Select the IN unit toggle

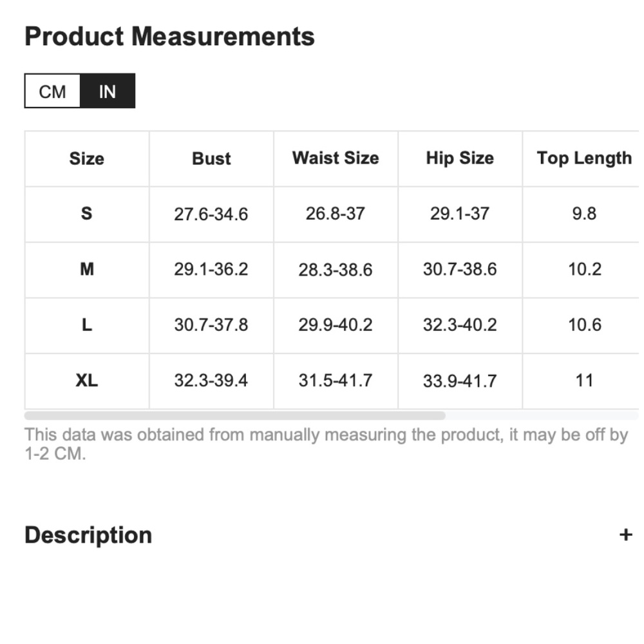(108, 91)
